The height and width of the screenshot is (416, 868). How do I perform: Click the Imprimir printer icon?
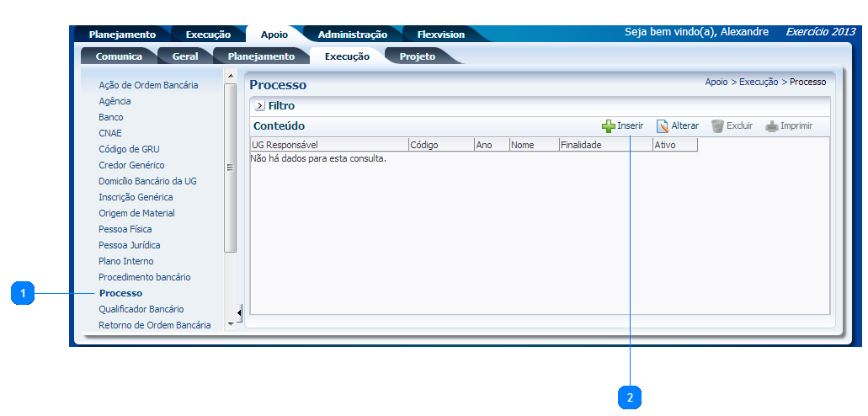772,126
